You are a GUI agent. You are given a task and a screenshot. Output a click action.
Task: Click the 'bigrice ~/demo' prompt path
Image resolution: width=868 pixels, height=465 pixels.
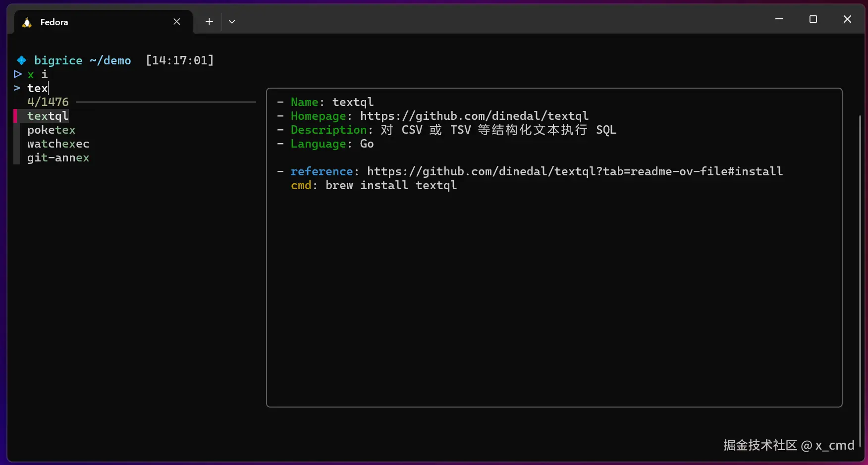point(82,60)
